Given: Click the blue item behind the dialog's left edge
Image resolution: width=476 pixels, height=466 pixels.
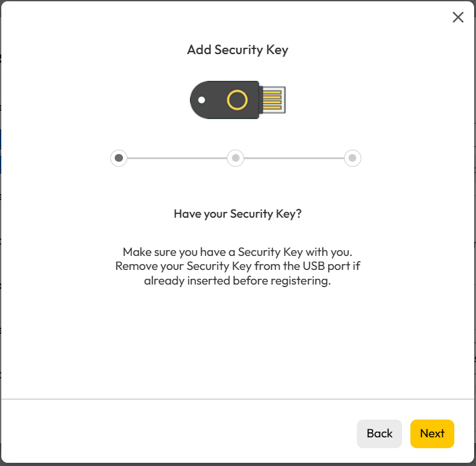Looking at the screenshot, I should tap(1, 152).
